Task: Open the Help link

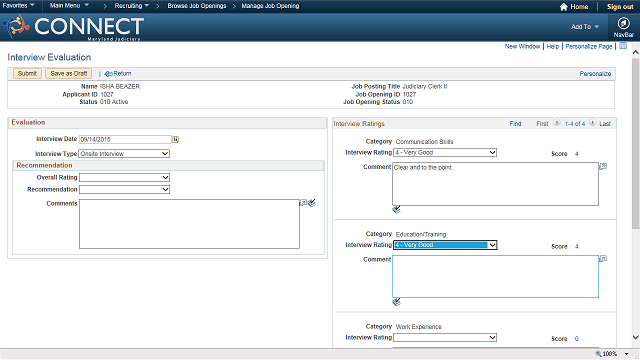Action: click(553, 47)
